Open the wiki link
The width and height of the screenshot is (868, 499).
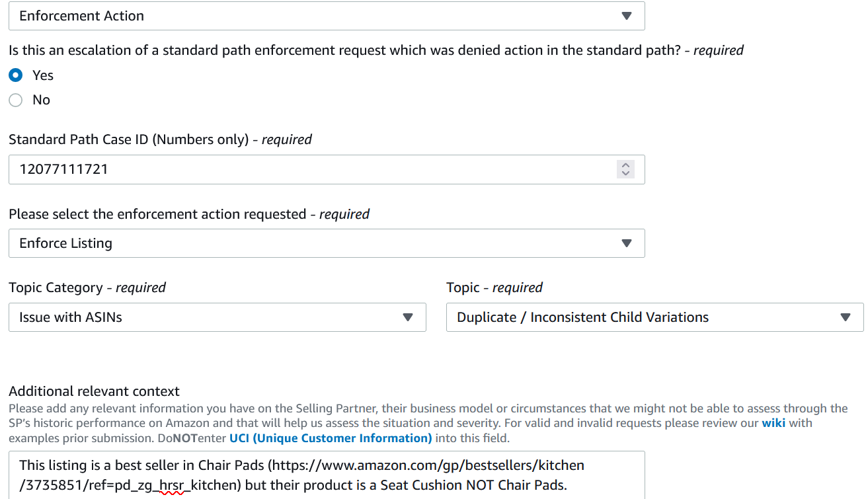773,423
